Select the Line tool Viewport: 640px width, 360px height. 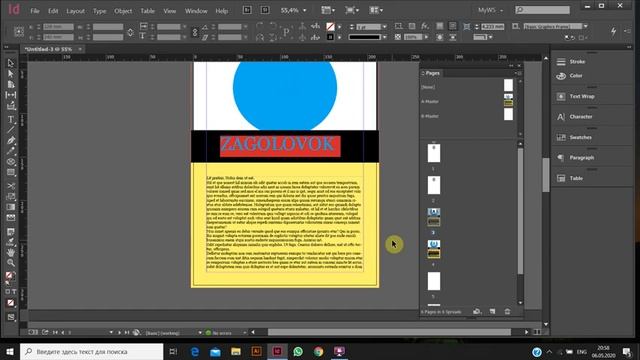pos(11,130)
